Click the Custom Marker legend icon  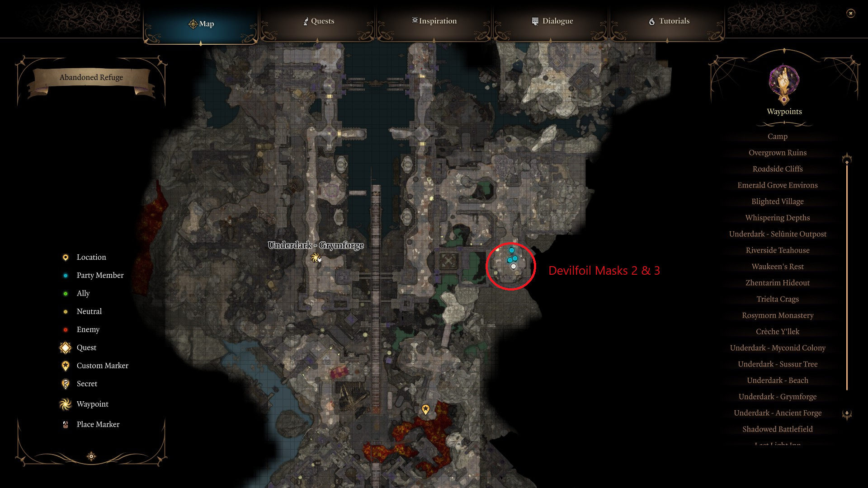point(65,366)
